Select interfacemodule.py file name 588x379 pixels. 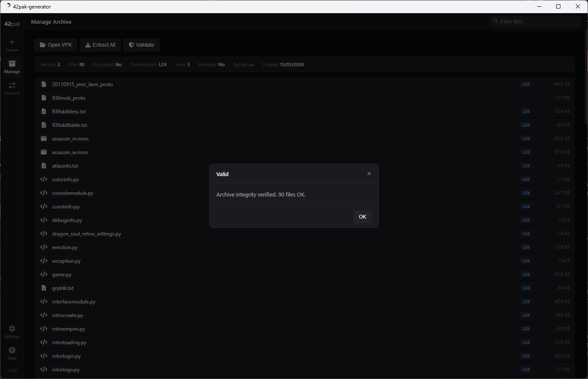[x=74, y=302]
